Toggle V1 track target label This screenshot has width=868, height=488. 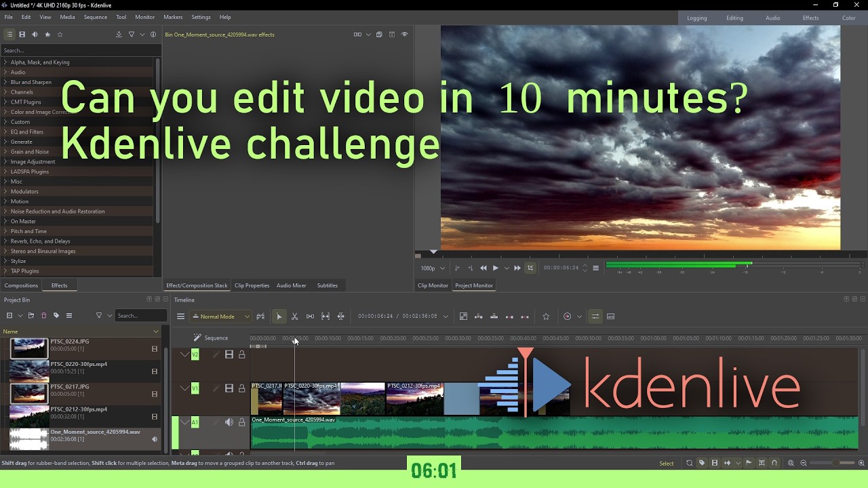[195, 388]
